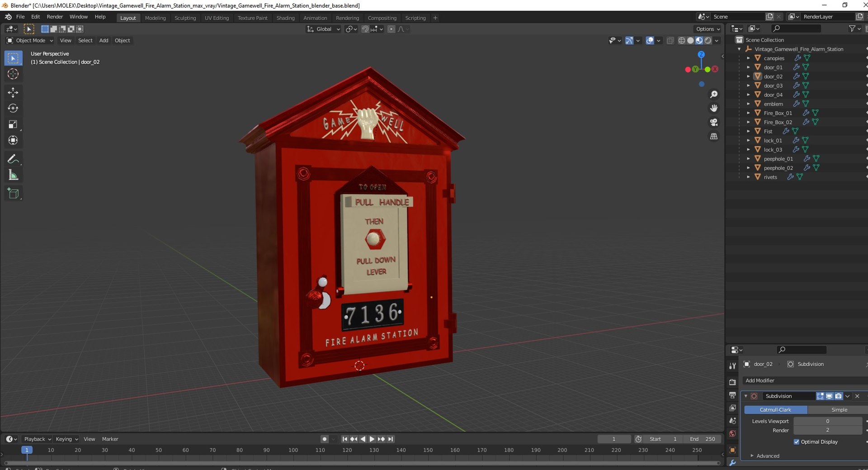The width and height of the screenshot is (868, 470).
Task: Switch to material preview shading
Action: tap(699, 41)
